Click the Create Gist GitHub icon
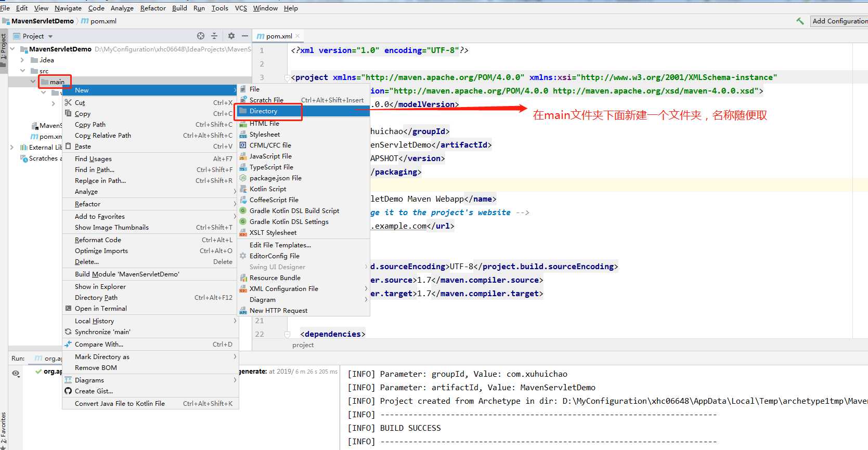Screen dimensions: 868x450 68,391
